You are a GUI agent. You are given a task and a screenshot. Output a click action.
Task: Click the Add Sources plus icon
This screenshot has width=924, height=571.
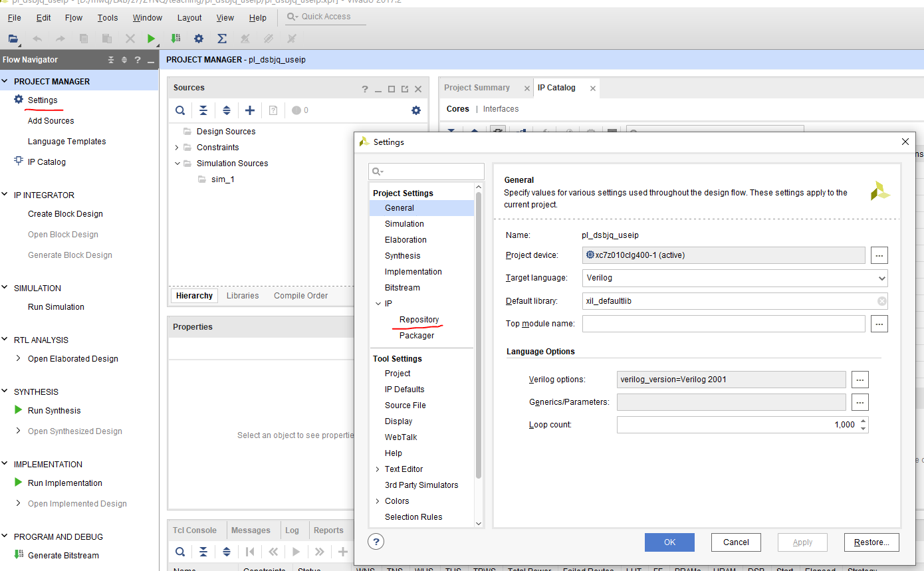click(250, 110)
